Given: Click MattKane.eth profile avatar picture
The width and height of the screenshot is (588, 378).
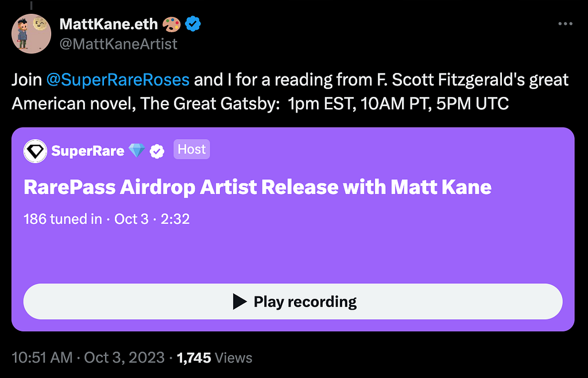Looking at the screenshot, I should (x=32, y=34).
